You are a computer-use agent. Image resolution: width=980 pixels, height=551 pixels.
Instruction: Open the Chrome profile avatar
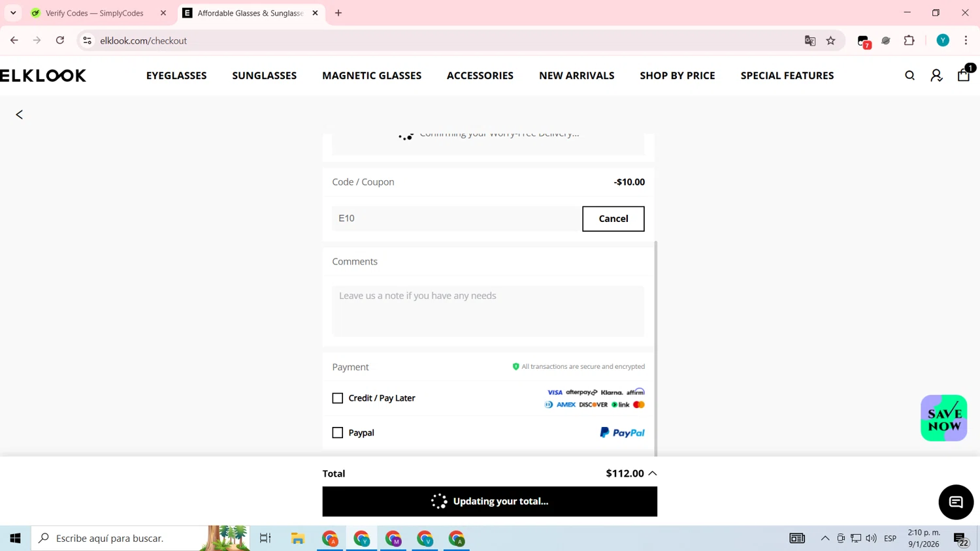(x=943, y=40)
